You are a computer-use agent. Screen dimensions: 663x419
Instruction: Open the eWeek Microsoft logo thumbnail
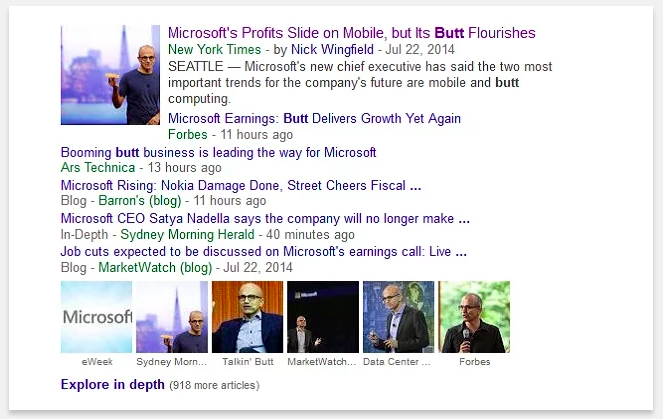point(96,317)
